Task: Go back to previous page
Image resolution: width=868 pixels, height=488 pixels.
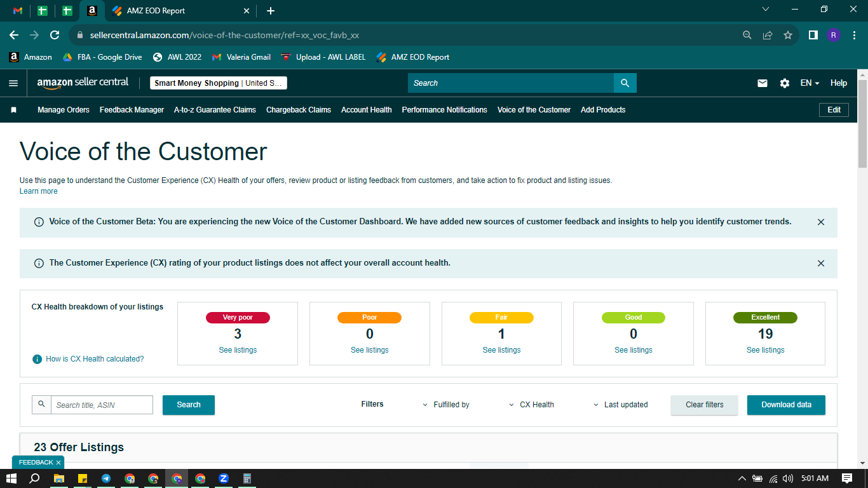Action: click(x=14, y=35)
